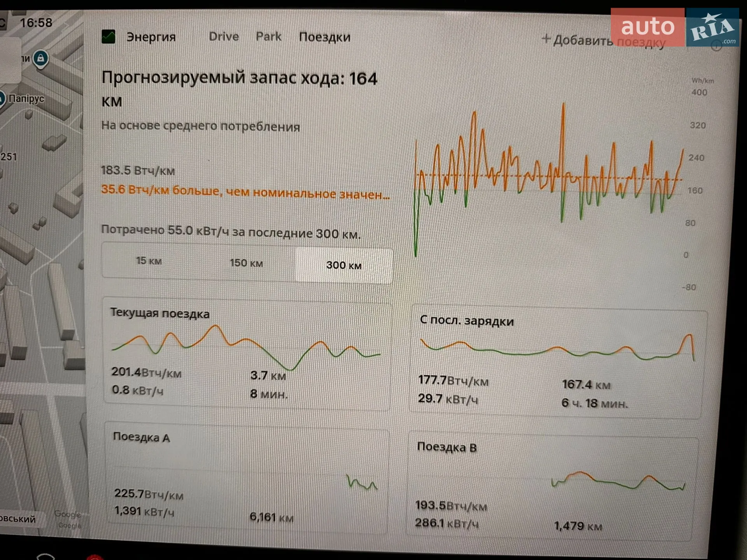Click the 177.7 Втч/км since-charge value
This screenshot has width=747, height=560.
pyautogui.click(x=453, y=380)
